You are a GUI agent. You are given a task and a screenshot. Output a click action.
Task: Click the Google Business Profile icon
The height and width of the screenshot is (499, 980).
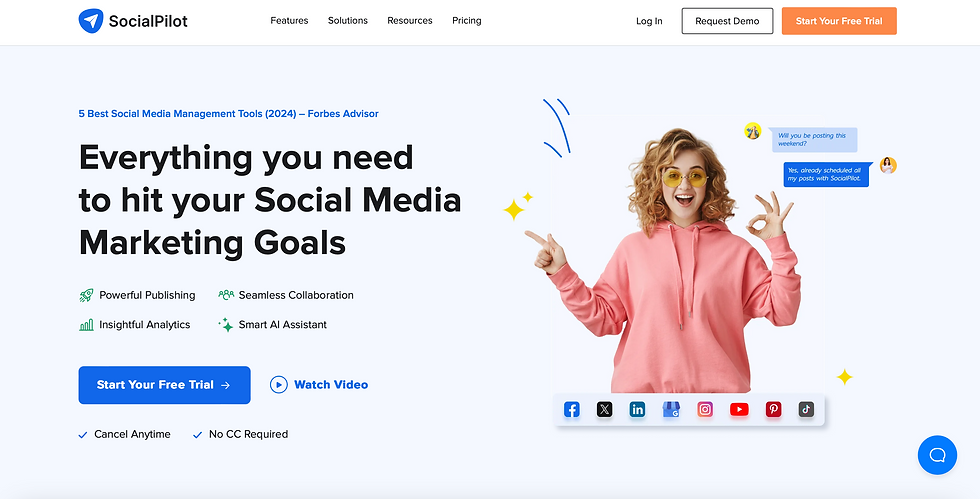pos(671,410)
